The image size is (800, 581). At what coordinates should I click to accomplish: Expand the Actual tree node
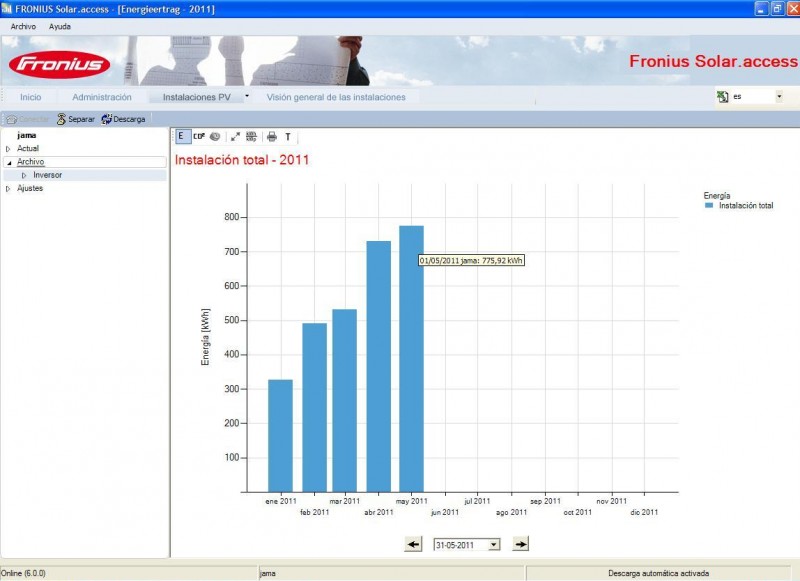tap(8, 149)
